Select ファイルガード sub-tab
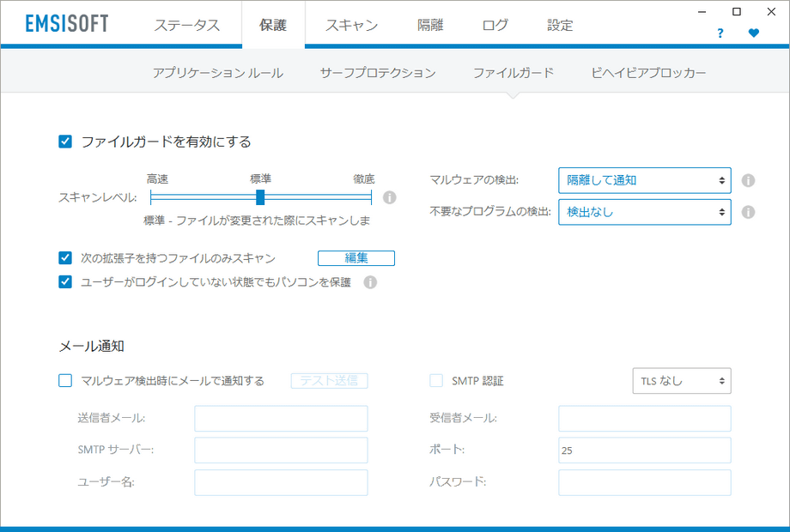The height and width of the screenshot is (532, 790). tap(513, 73)
